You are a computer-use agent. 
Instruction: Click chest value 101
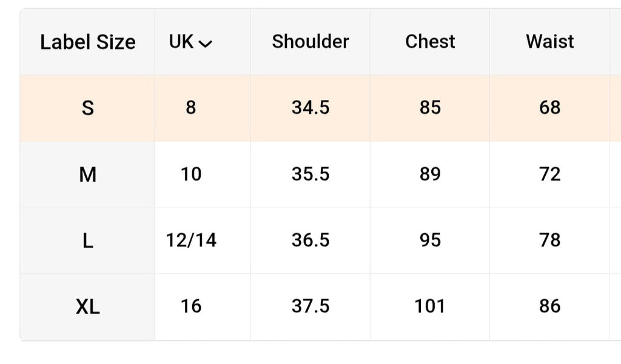[x=430, y=306]
